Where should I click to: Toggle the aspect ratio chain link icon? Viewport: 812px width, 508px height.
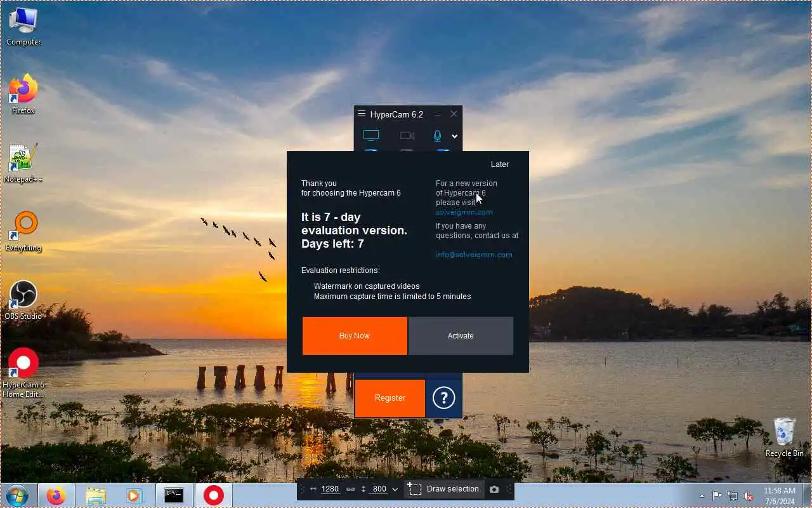pyautogui.click(x=351, y=489)
